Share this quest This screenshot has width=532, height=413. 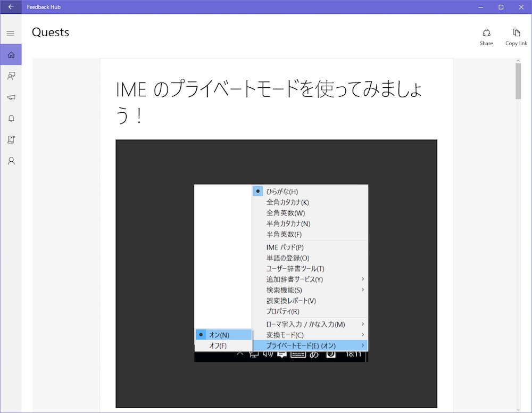point(486,37)
